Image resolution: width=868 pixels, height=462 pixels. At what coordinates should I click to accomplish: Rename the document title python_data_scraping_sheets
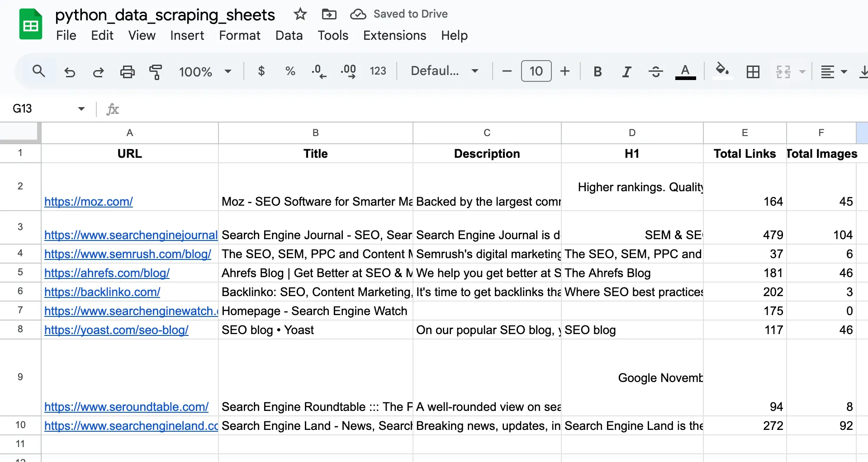(165, 15)
